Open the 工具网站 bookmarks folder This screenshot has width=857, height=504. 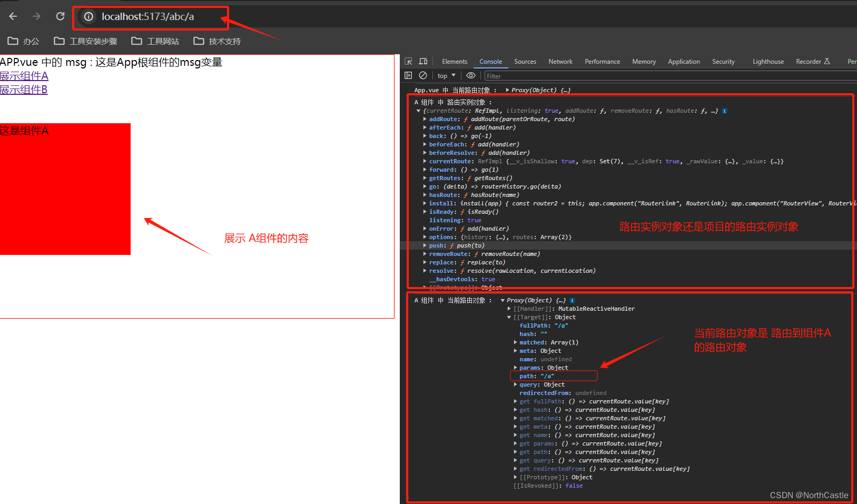pyautogui.click(x=155, y=41)
